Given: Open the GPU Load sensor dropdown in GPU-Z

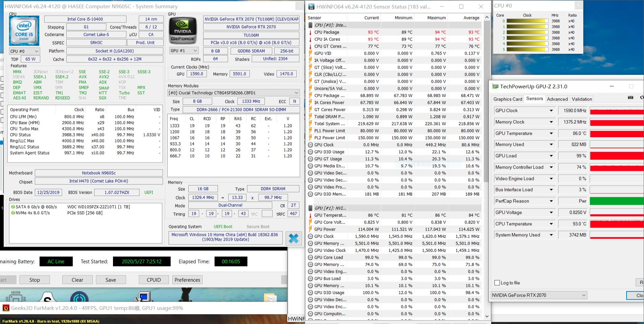Looking at the screenshot, I should [551, 156].
